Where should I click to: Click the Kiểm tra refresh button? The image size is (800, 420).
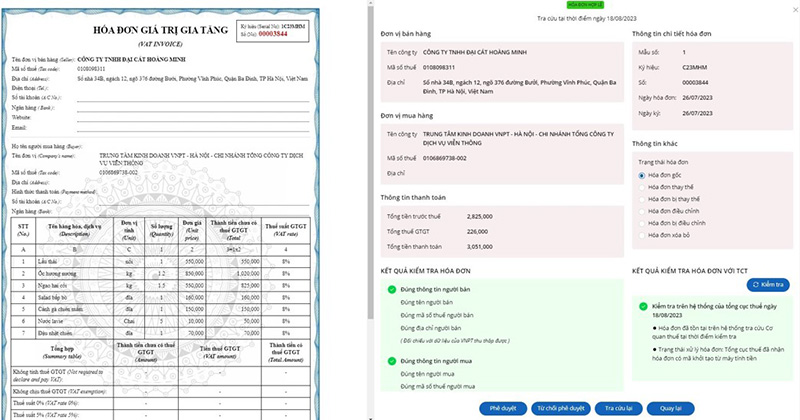[x=768, y=284]
